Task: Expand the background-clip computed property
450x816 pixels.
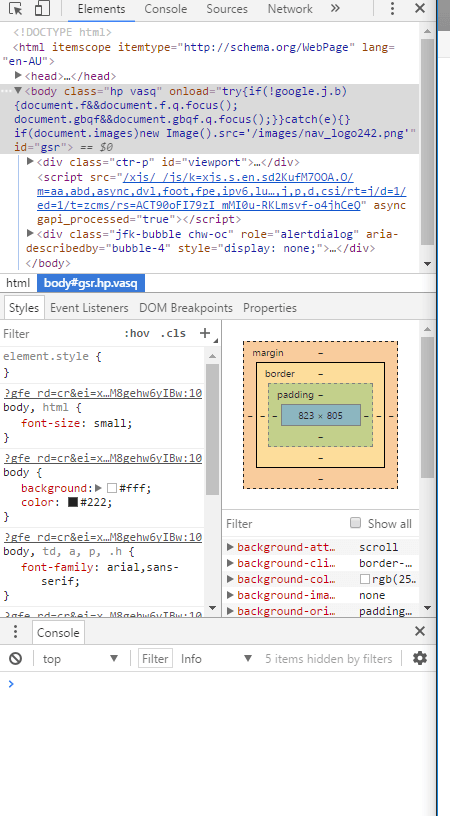Action: pyautogui.click(x=230, y=563)
